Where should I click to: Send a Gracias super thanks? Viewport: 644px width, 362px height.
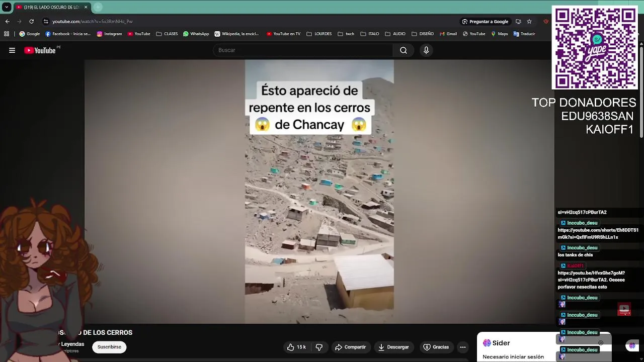436,347
